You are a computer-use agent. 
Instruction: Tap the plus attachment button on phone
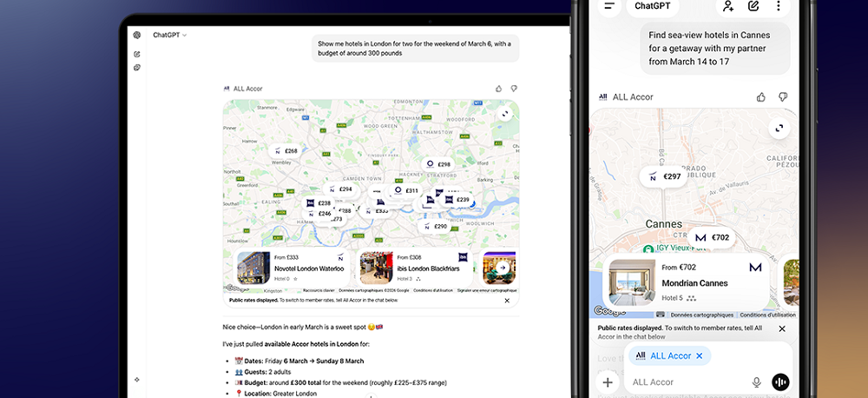tap(608, 382)
